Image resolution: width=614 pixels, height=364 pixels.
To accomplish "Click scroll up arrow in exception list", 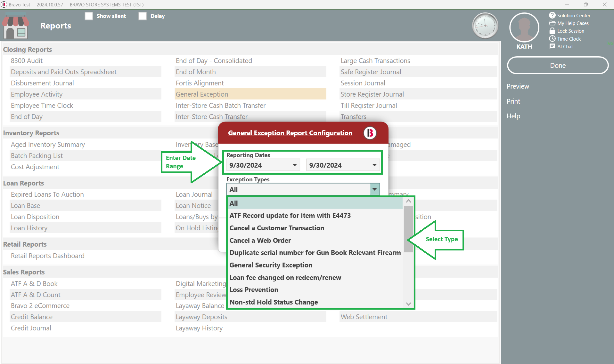I will (408, 201).
